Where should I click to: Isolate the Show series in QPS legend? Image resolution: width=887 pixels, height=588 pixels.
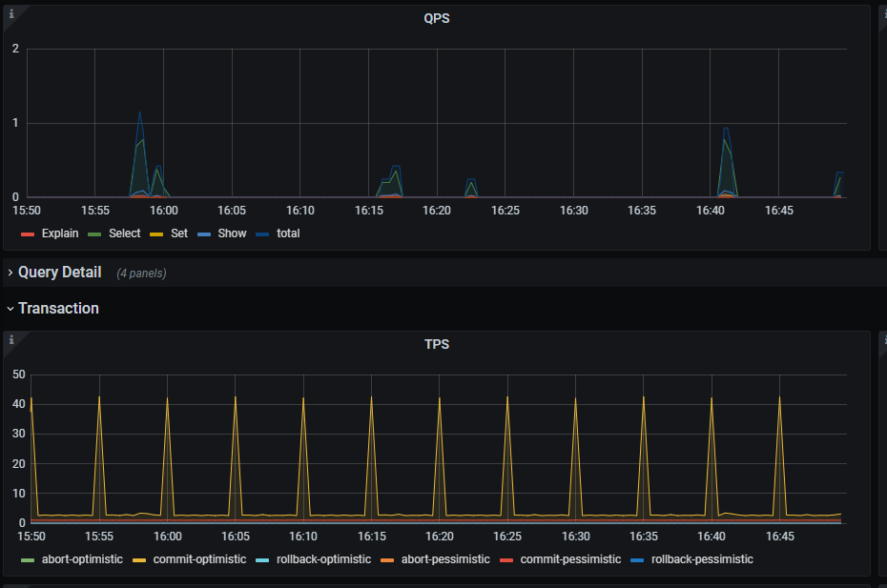coord(232,233)
